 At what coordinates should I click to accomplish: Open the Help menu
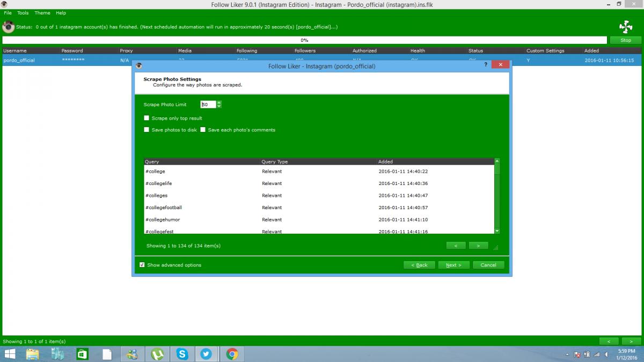pyautogui.click(x=61, y=13)
